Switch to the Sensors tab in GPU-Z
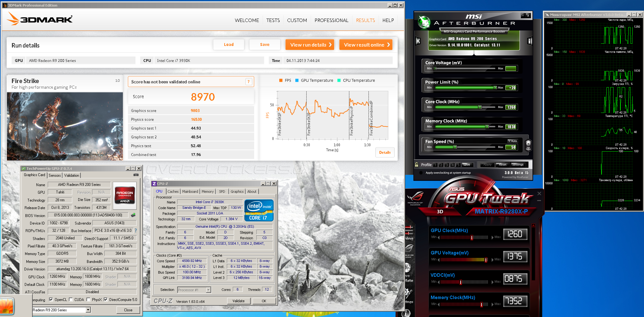Image resolution: width=644 pixels, height=317 pixels. [x=55, y=175]
